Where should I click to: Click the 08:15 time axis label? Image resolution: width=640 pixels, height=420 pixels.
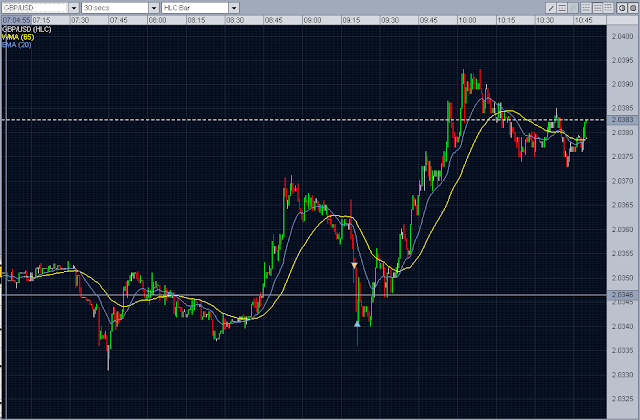[196, 20]
